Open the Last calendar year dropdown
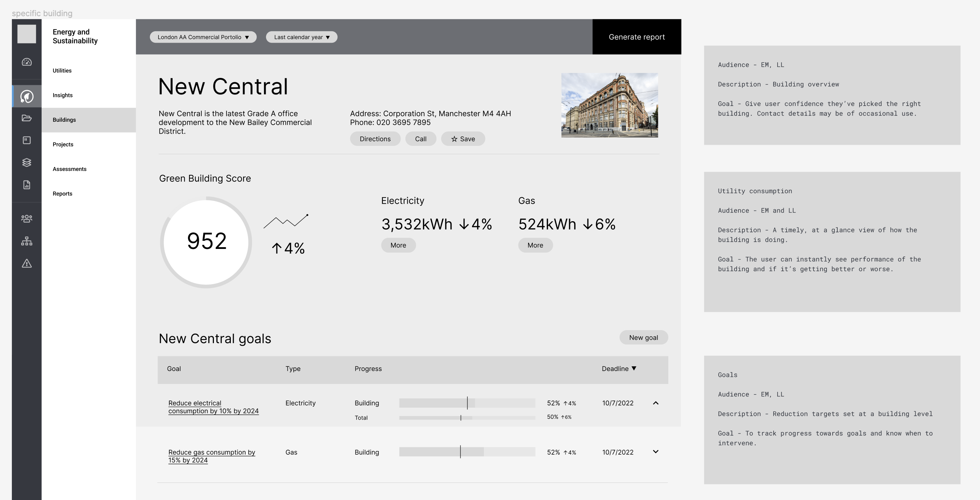Screen dimensions: 980x500 [x=302, y=37]
